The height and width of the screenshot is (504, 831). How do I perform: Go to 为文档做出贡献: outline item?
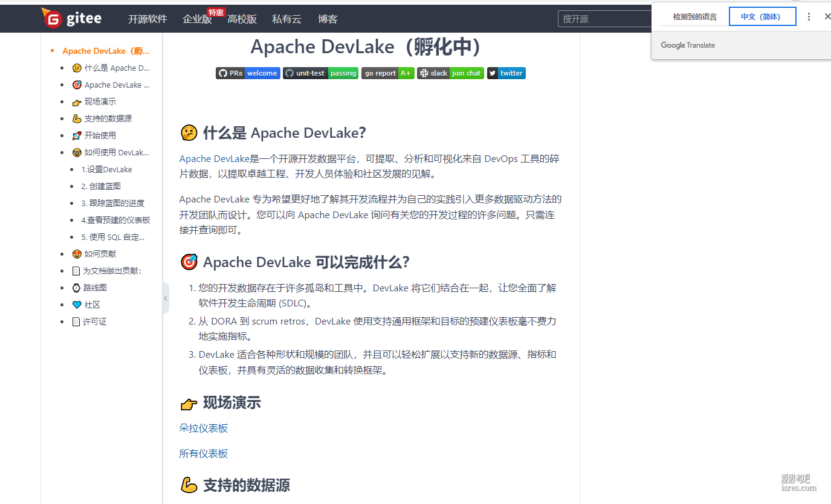pos(107,271)
